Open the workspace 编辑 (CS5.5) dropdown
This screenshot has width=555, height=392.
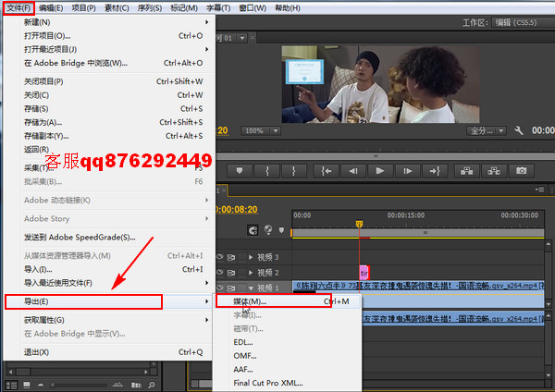(x=524, y=22)
